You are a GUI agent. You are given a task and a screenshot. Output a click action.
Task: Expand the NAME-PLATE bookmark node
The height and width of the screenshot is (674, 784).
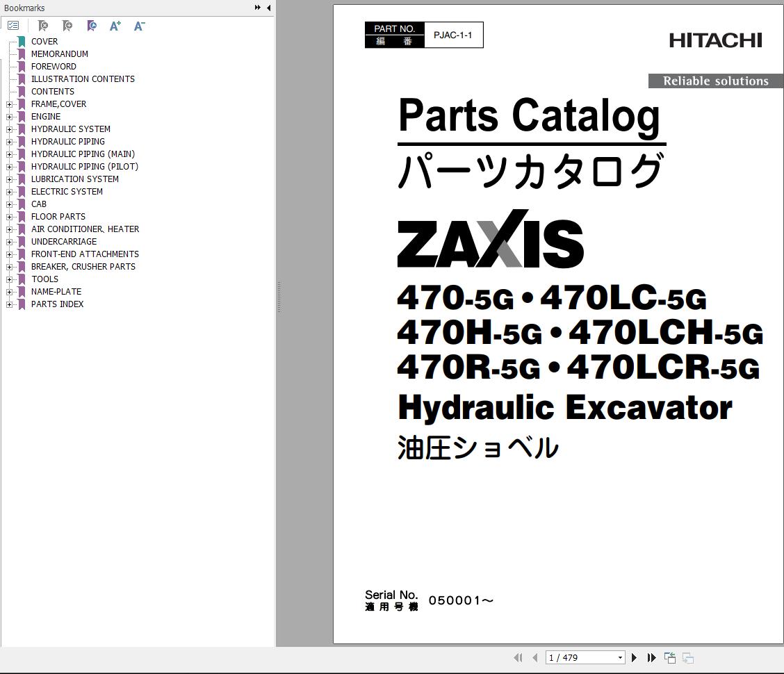point(9,292)
